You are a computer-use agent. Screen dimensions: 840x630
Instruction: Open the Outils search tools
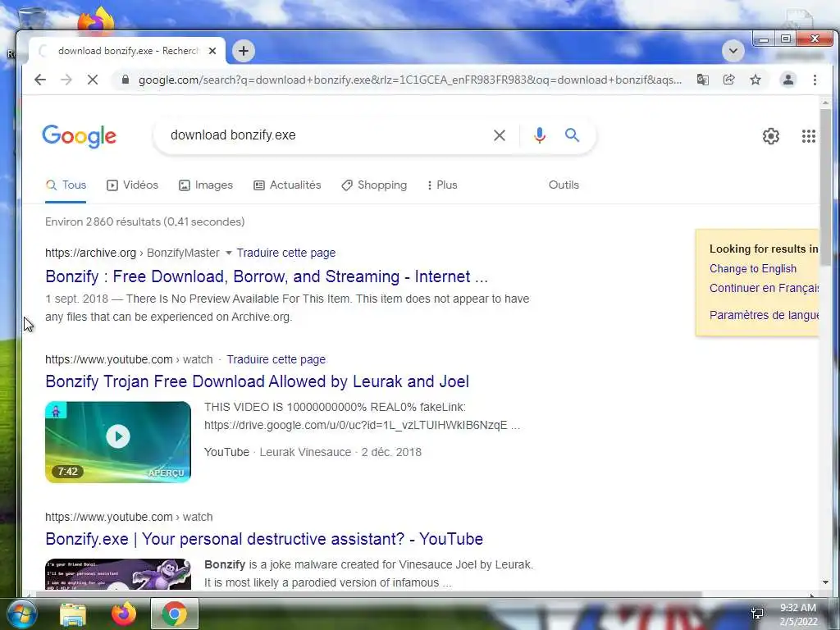(x=564, y=185)
